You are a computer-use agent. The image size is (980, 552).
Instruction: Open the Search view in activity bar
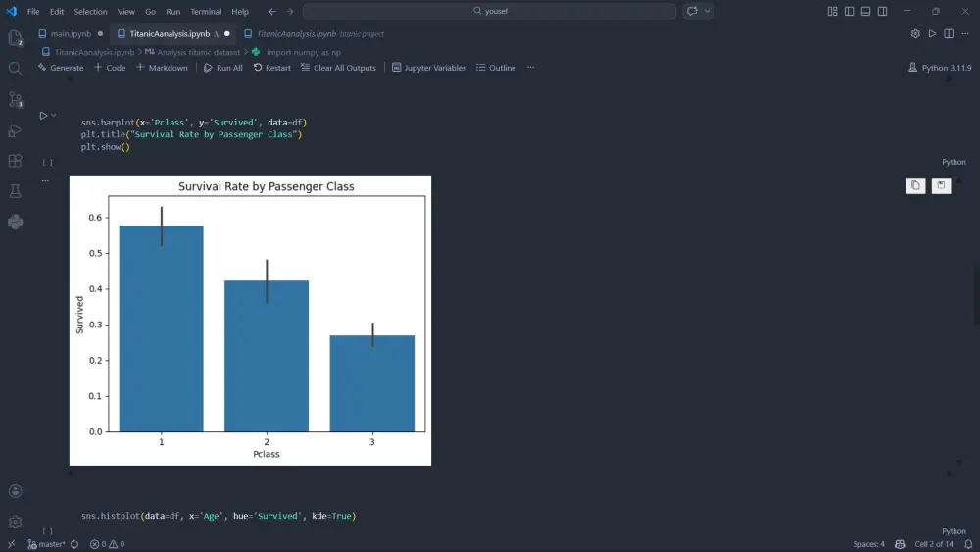[x=15, y=69]
